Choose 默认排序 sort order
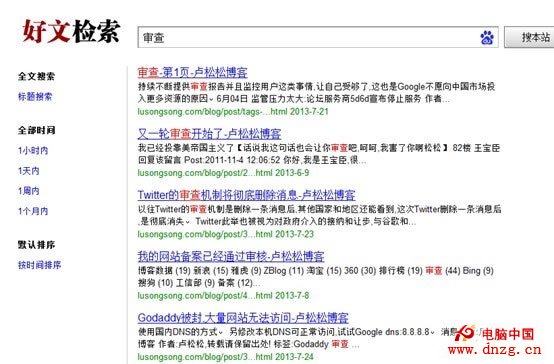 36,245
